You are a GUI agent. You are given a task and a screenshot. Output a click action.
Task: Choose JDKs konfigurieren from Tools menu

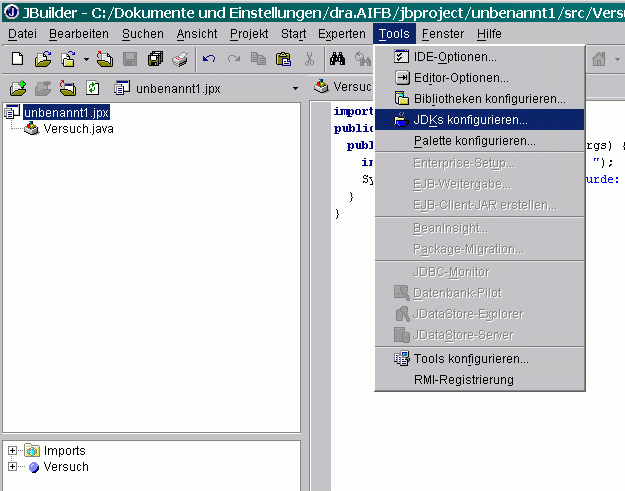tap(470, 120)
